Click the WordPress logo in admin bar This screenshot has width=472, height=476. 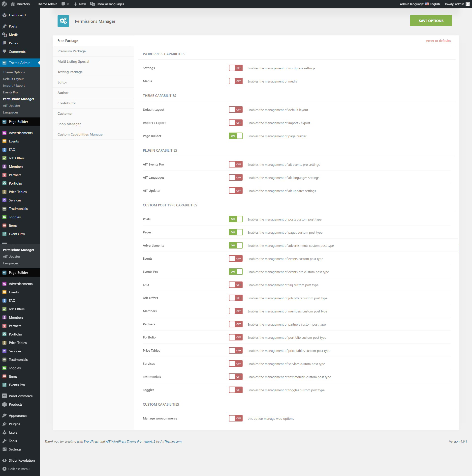point(4,4)
